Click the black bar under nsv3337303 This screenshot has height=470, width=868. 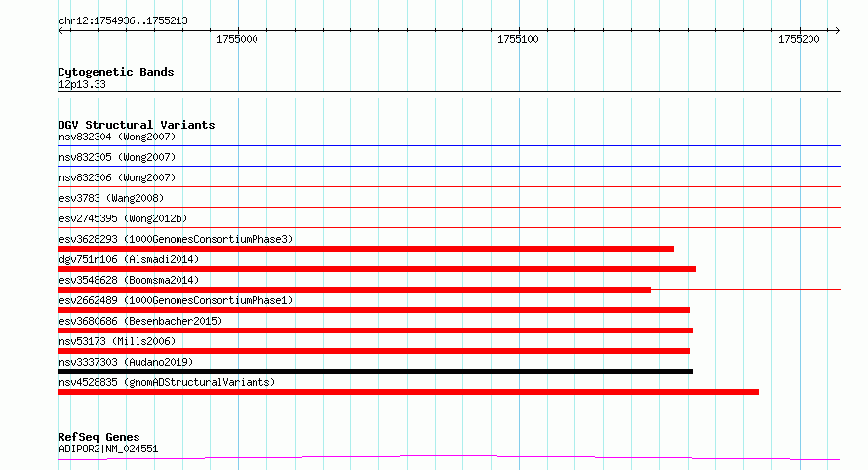pyautogui.click(x=375, y=372)
